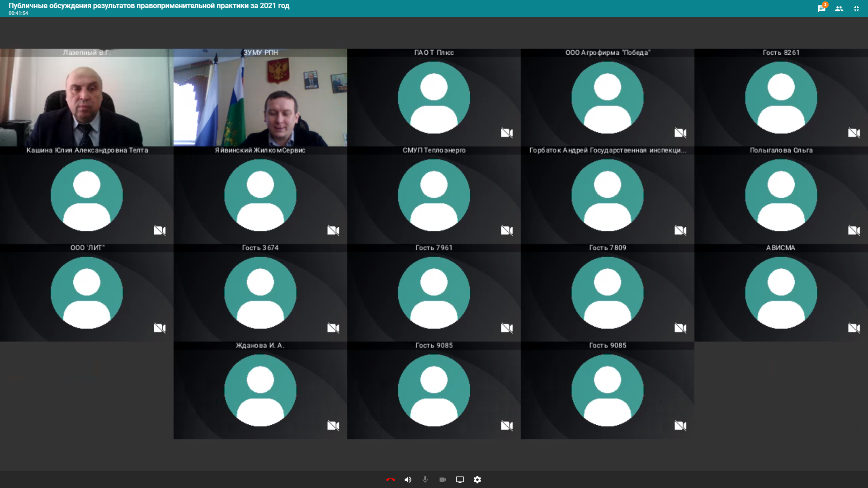This screenshot has height=488, width=868.
Task: Select СМУП Теплоэнерго participant avatar
Action: coord(434,195)
